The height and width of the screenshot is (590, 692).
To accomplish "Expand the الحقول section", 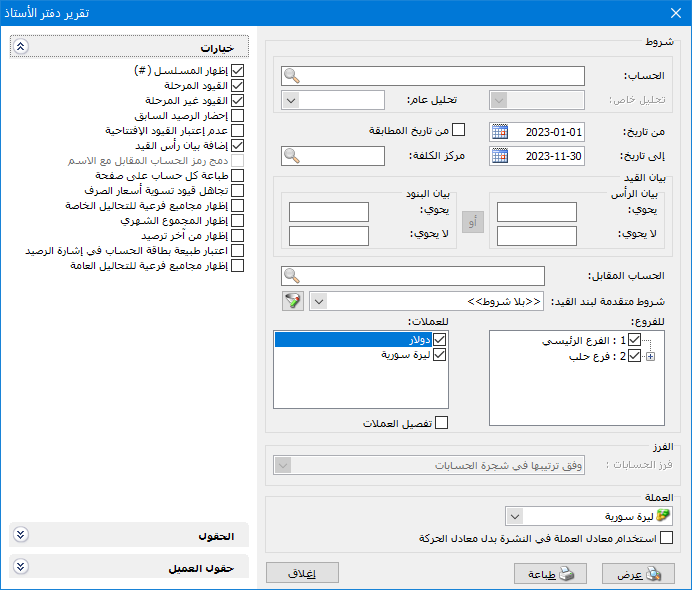I will pos(21,534).
